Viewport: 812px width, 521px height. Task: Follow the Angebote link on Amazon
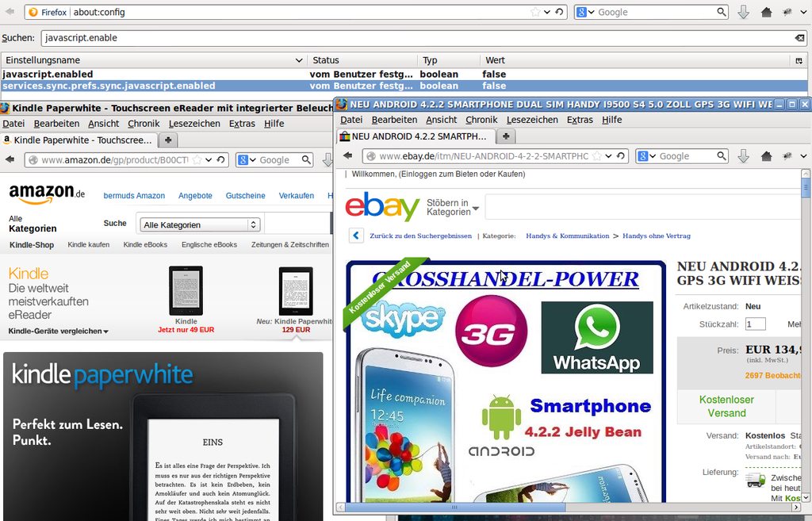[195, 196]
